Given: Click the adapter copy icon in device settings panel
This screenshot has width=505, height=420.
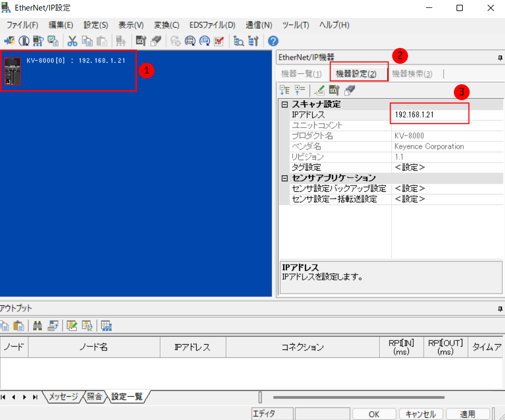Looking at the screenshot, I should click(349, 90).
